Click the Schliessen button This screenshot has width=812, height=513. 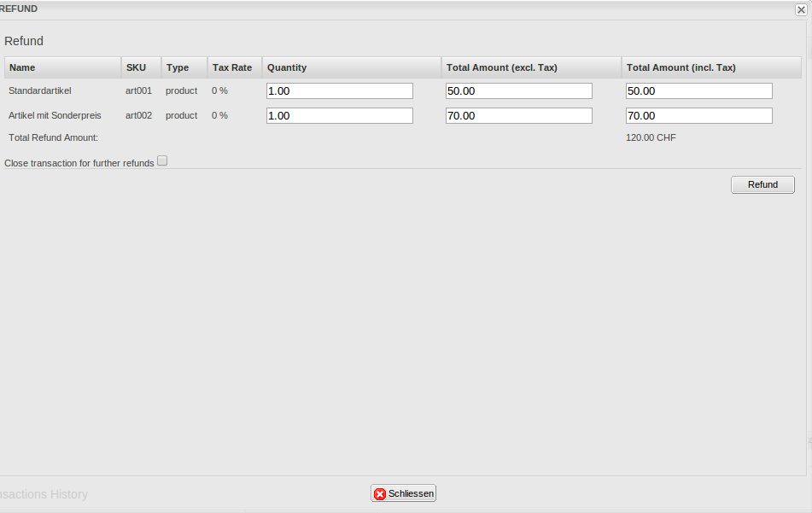(404, 493)
